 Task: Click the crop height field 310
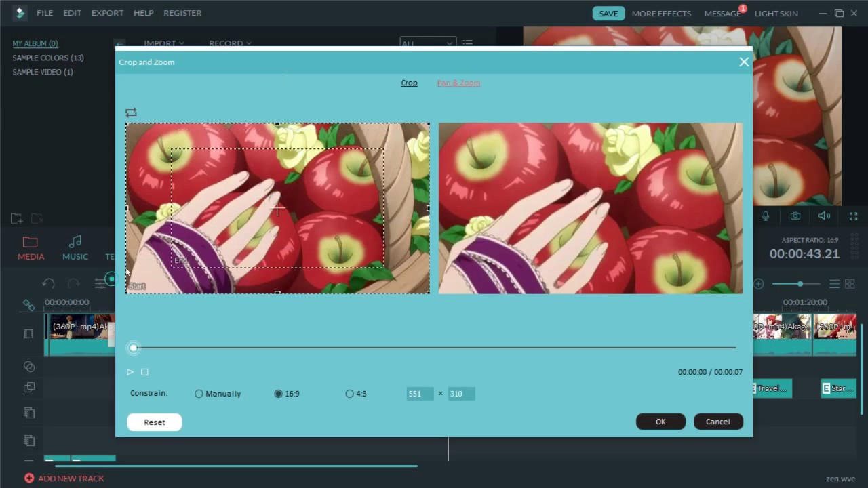tap(461, 394)
